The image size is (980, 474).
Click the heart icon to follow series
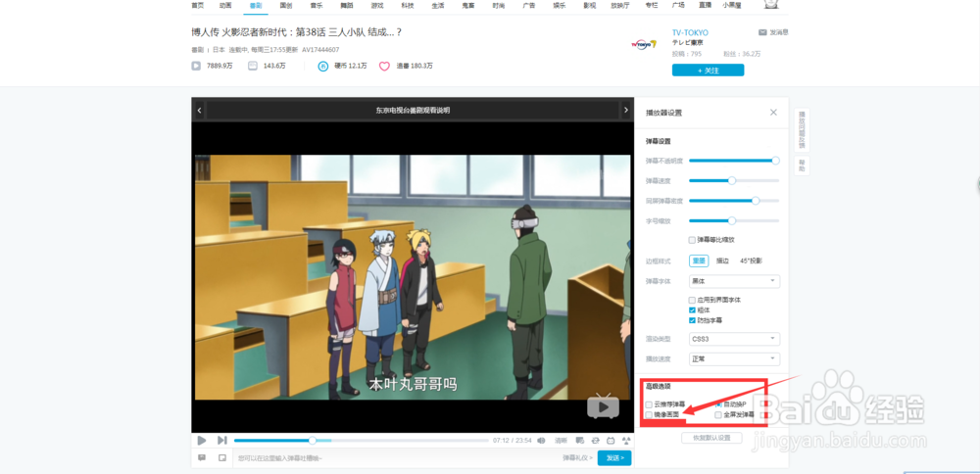point(384,66)
